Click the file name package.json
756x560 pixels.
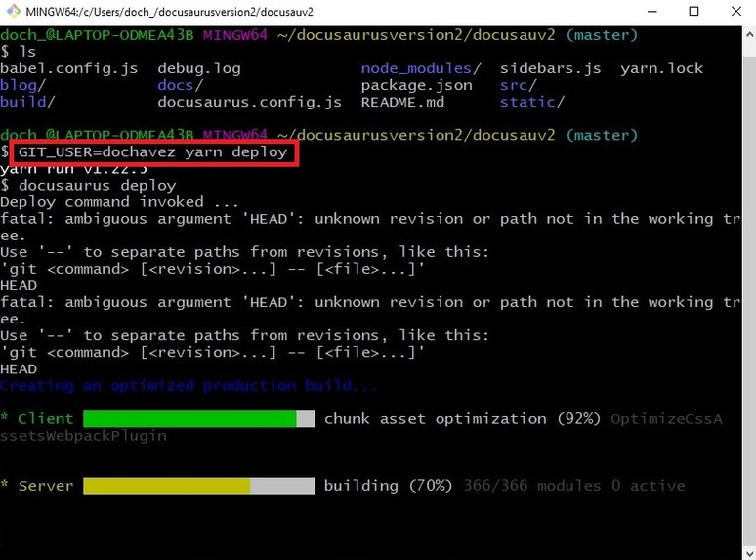pos(416,86)
